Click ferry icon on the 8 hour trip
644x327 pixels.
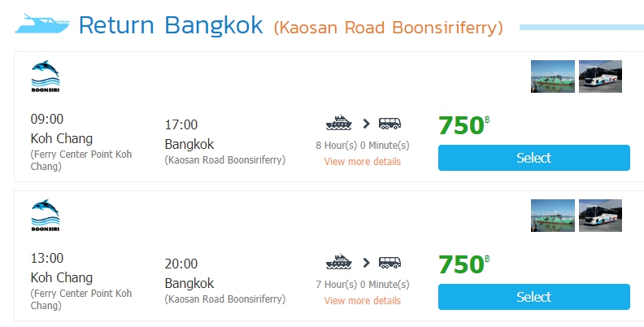point(339,124)
